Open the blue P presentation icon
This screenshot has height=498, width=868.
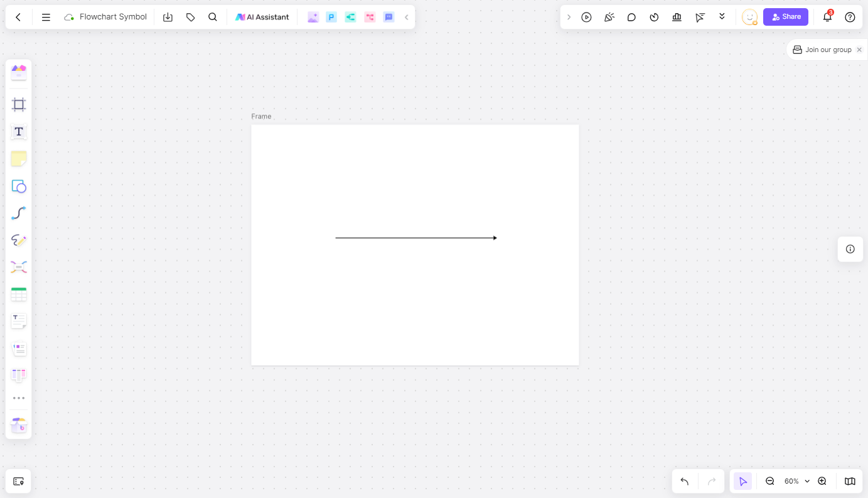(x=331, y=17)
